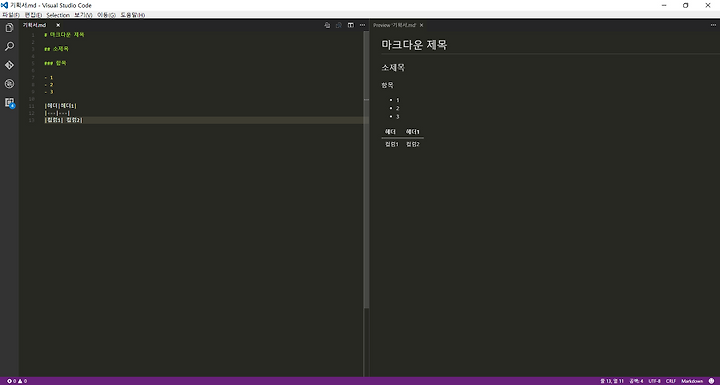Click the '컬럼1' table cell in preview

[x=392, y=144]
